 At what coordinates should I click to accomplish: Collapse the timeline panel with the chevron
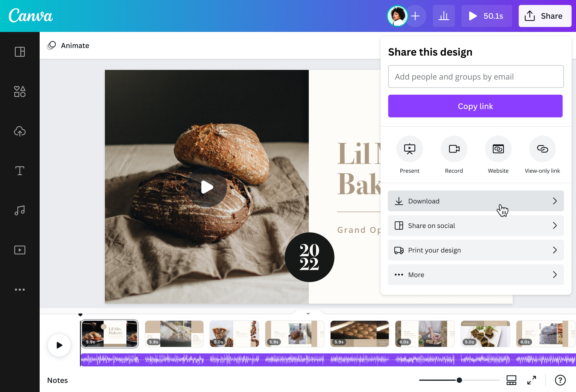(308, 314)
